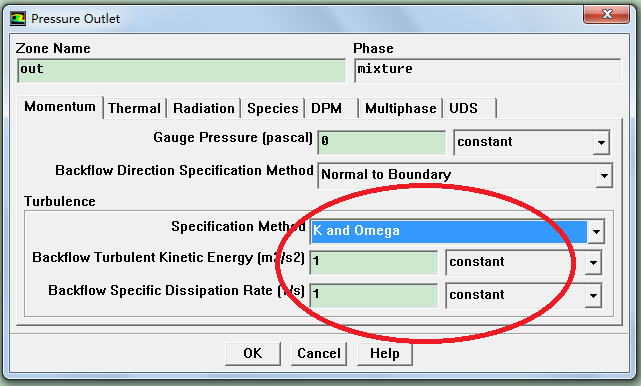
Task: Click the Phase field showing mixture
Action: [x=487, y=70]
